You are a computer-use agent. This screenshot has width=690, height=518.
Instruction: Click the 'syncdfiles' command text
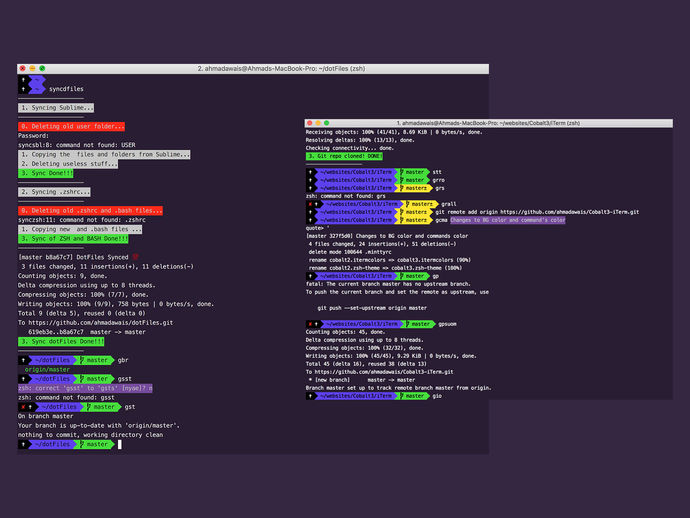[x=66, y=89]
